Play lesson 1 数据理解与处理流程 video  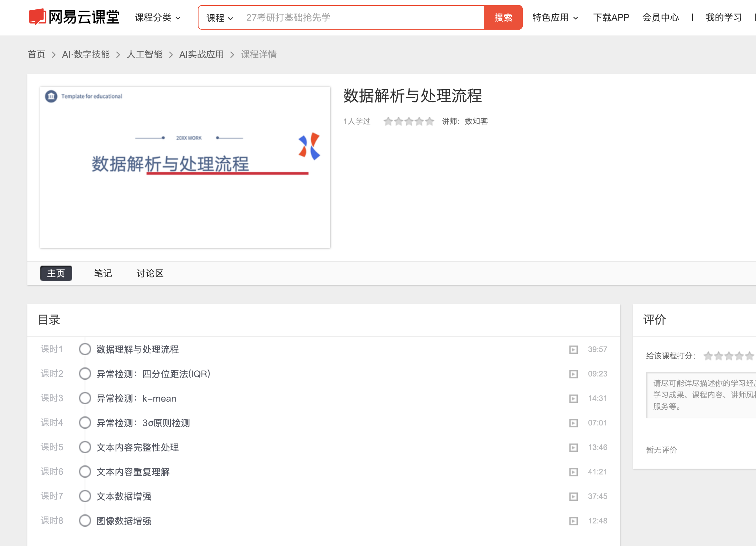coord(573,349)
